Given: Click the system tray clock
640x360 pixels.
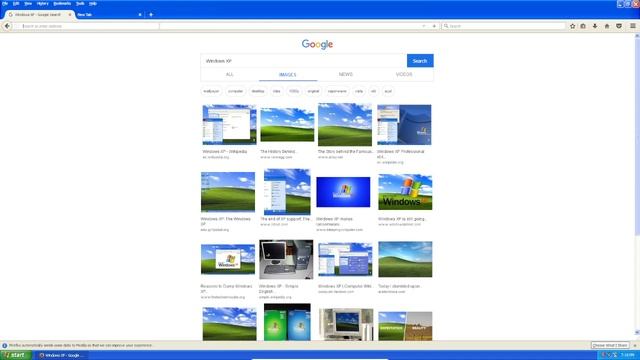Looking at the screenshot, I should pos(627,356).
